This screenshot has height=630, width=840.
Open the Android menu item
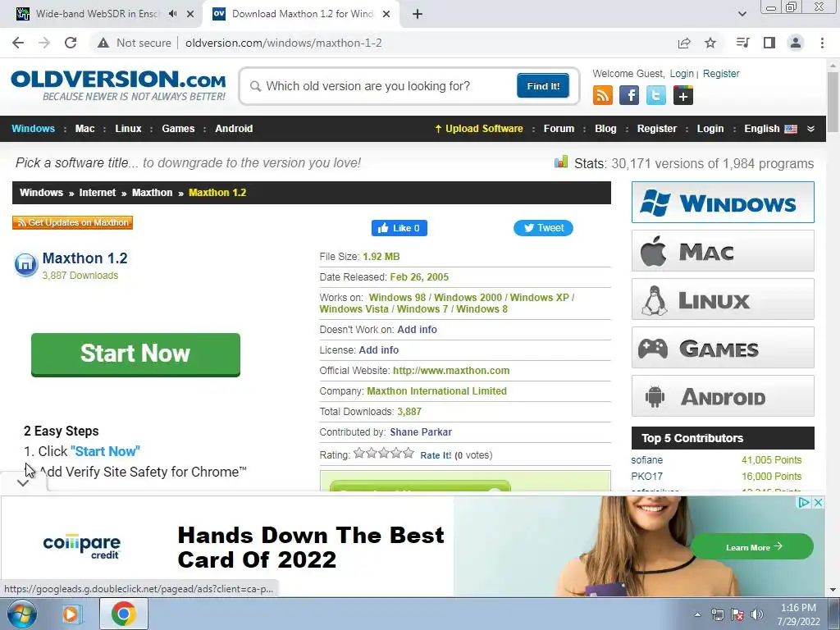(x=234, y=129)
